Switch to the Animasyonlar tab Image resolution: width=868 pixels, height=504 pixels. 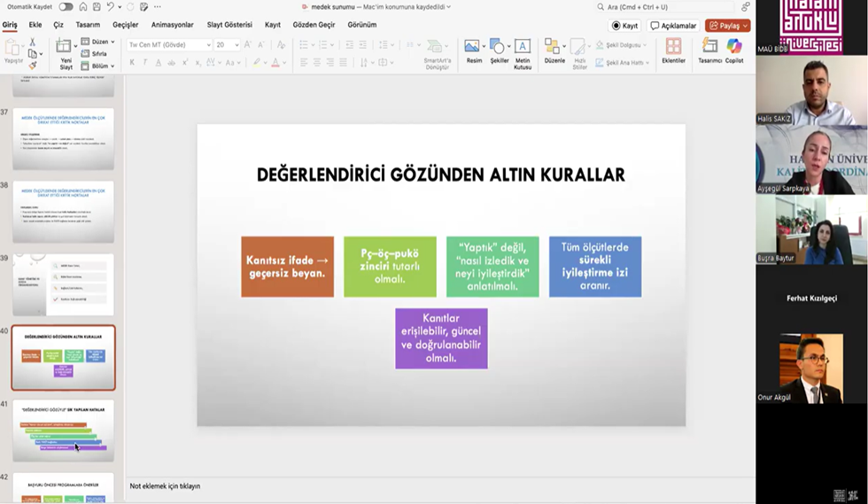[x=172, y=25]
